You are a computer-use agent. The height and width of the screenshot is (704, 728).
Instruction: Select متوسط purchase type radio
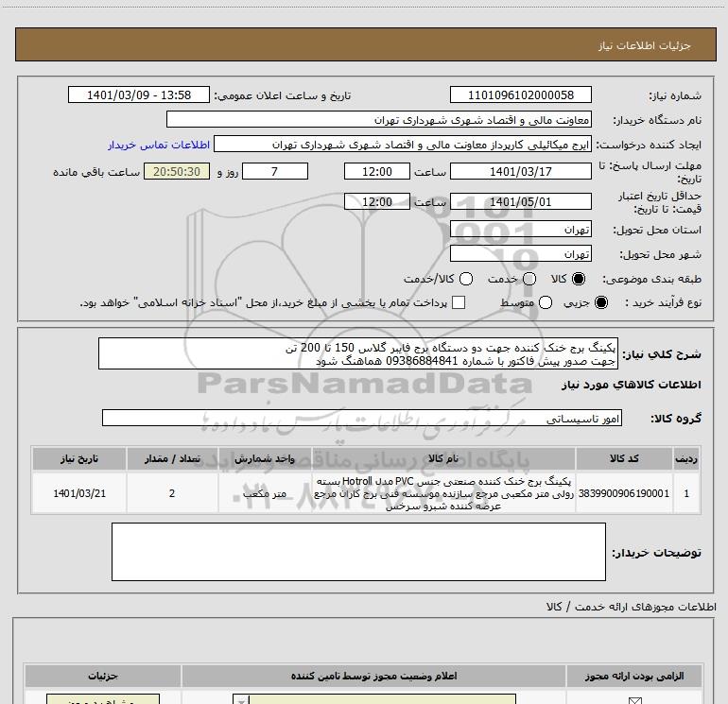[x=546, y=302]
